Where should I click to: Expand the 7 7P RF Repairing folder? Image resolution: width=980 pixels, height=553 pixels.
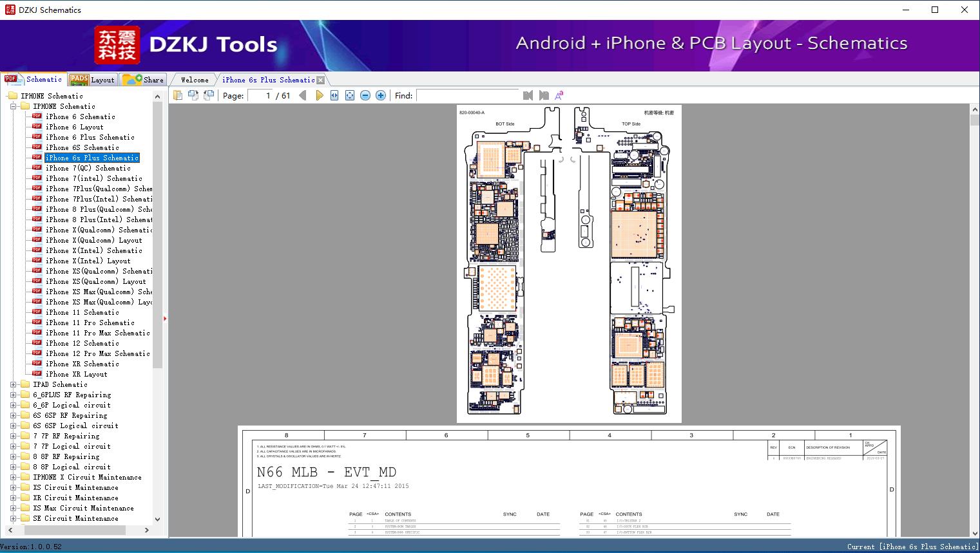click(x=14, y=436)
